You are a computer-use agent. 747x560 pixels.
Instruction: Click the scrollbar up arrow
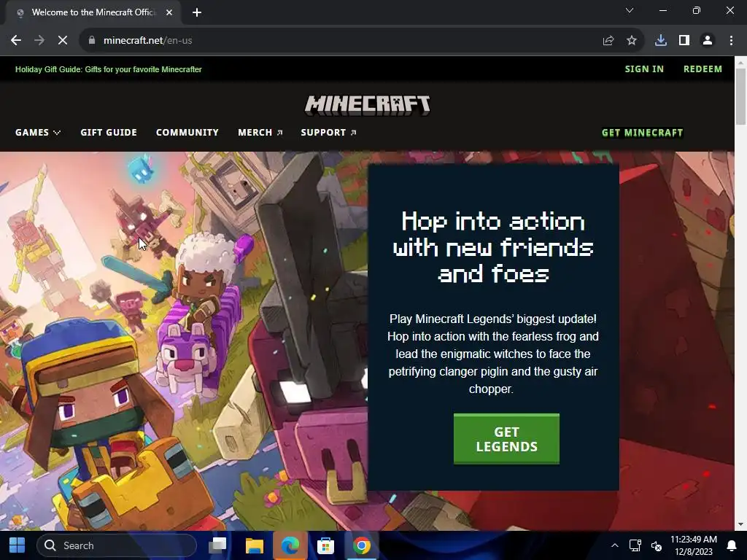741,61
